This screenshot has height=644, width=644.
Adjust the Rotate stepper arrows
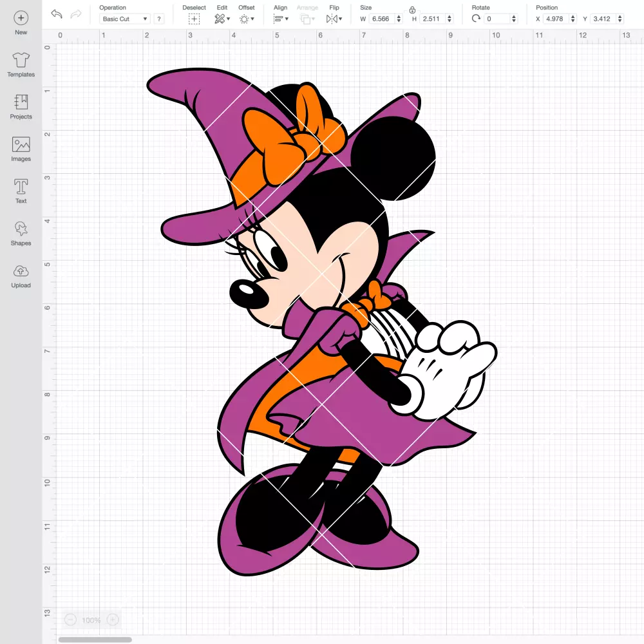[514, 19]
